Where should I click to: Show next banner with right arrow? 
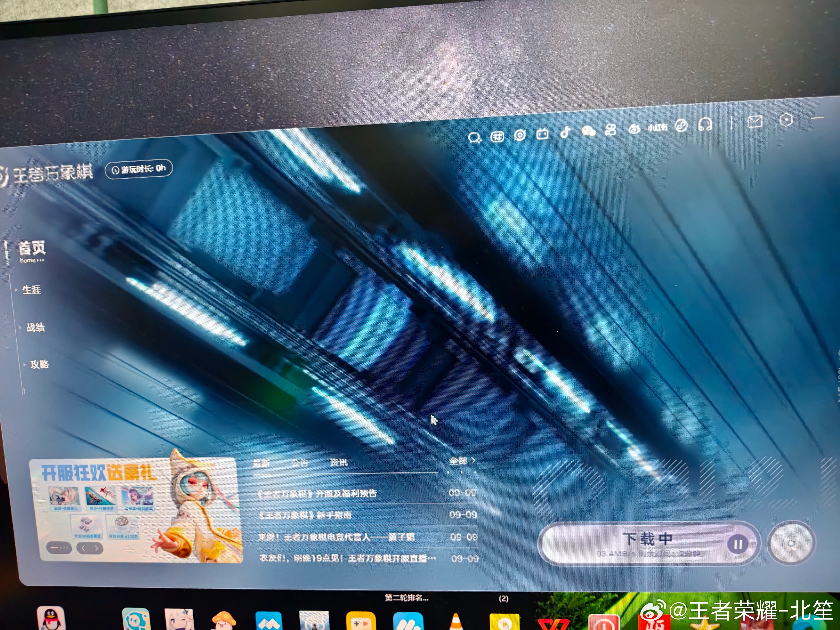(x=96, y=548)
